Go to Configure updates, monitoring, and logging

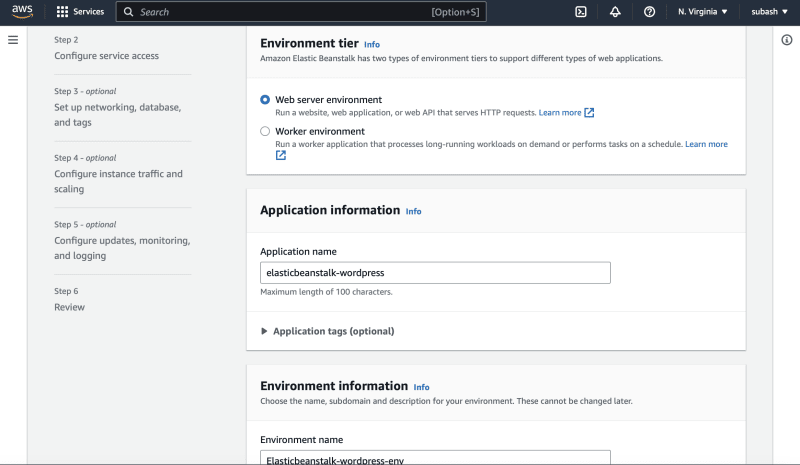(x=122, y=248)
